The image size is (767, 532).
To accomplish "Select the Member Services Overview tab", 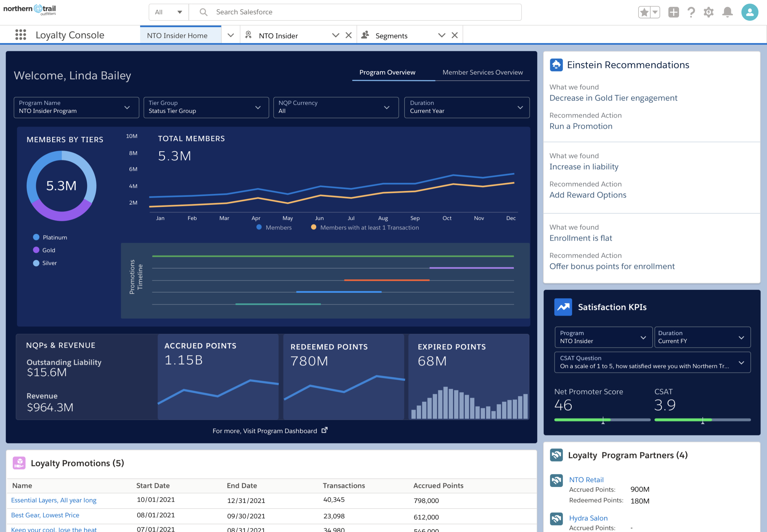I will tap(482, 72).
